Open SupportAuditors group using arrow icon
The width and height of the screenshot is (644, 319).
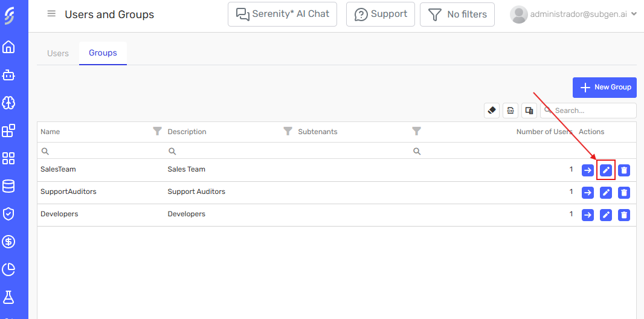coord(587,193)
